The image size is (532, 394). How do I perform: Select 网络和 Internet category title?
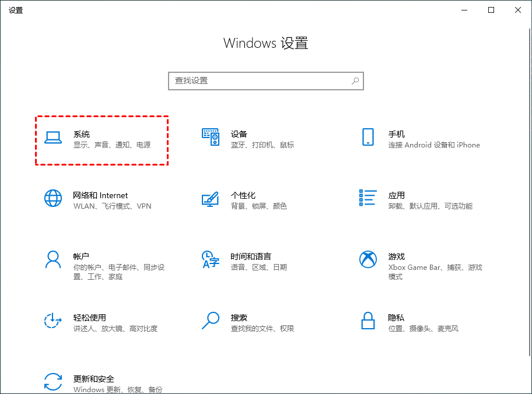pos(100,195)
